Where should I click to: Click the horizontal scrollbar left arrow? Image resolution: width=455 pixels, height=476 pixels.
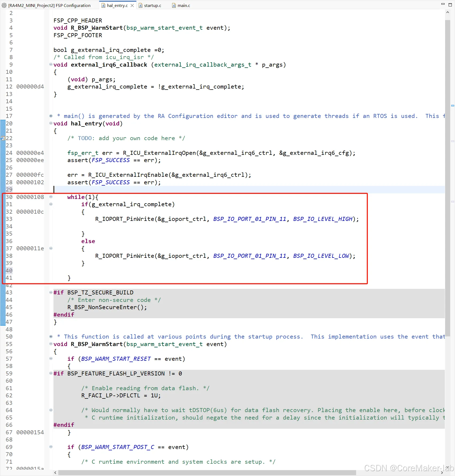(x=55, y=473)
